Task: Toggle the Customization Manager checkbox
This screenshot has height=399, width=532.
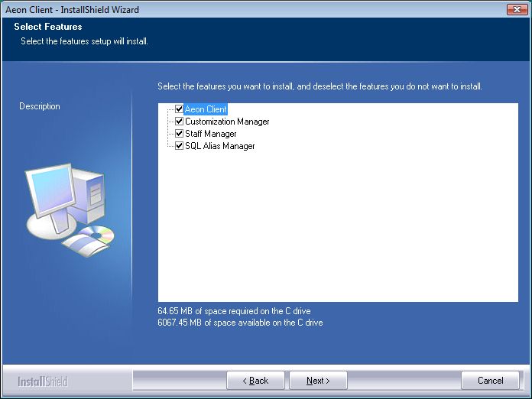Action: [179, 122]
